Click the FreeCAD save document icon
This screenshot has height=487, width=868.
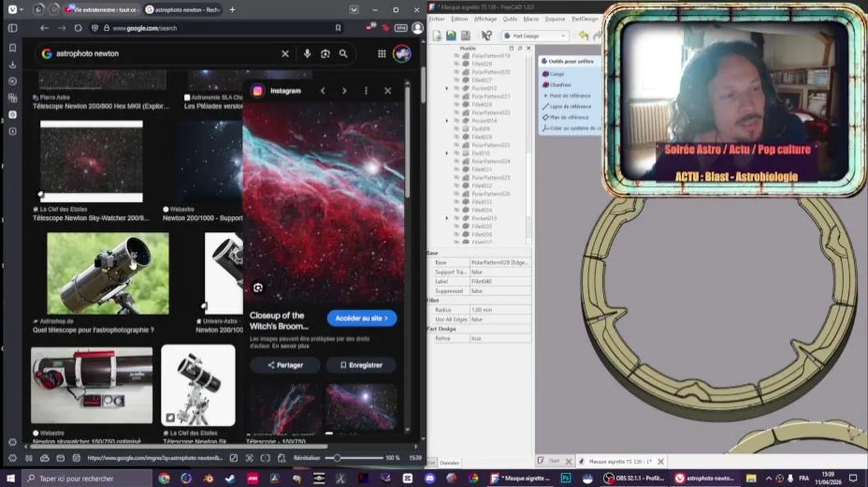[466, 35]
